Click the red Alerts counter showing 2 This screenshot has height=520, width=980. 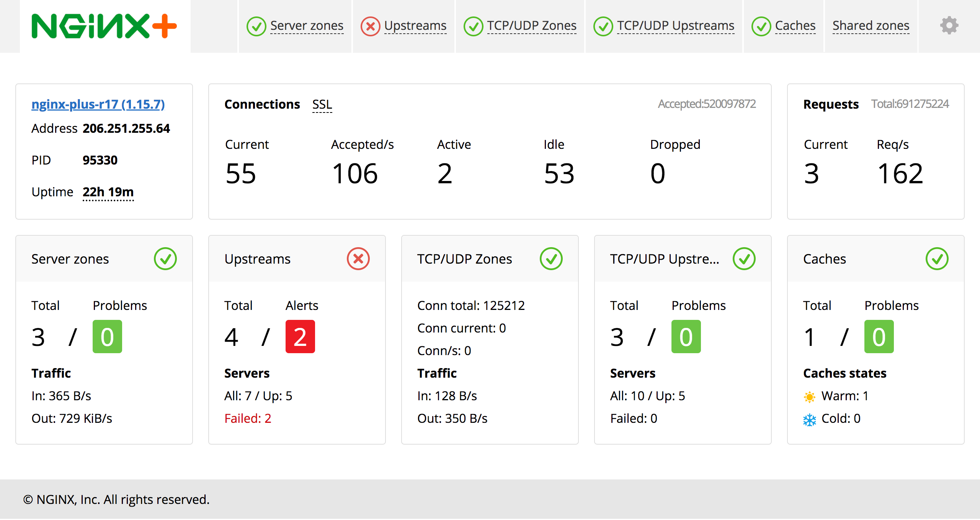300,336
